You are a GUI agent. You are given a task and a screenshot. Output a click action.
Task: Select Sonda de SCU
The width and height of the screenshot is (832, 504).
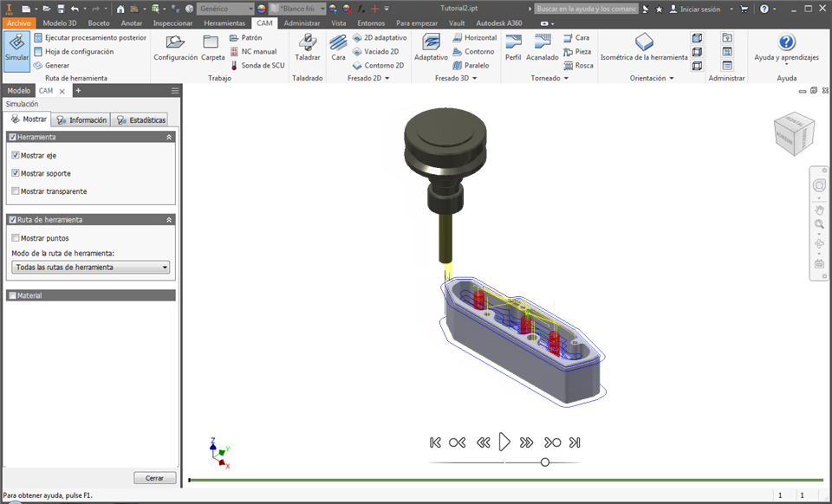click(257, 65)
